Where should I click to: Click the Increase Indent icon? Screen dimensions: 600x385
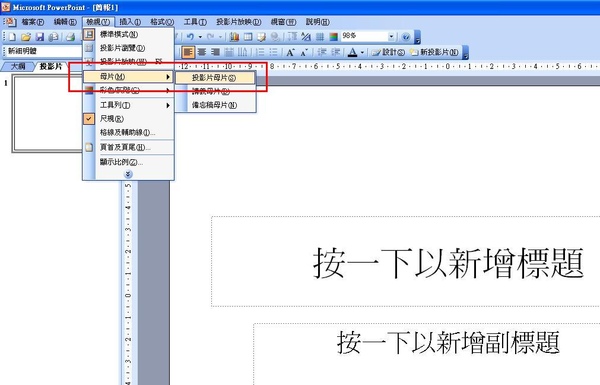point(336,52)
